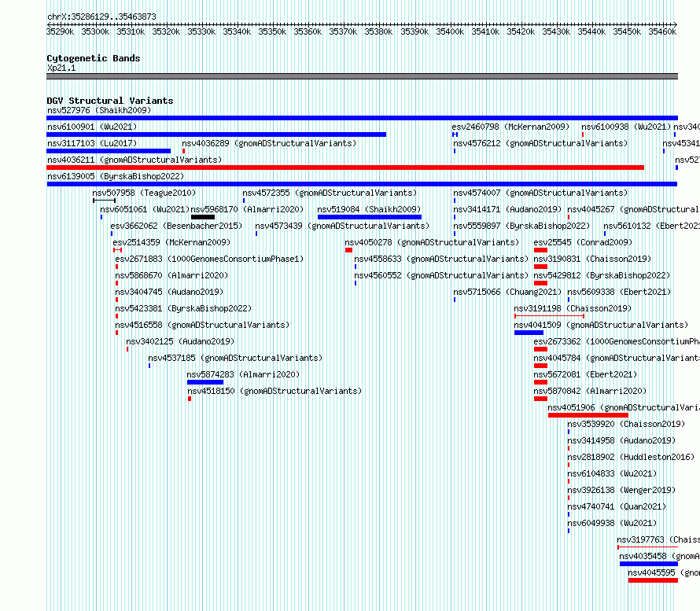Click the blue nsv4041509 feature bar

tap(529, 333)
